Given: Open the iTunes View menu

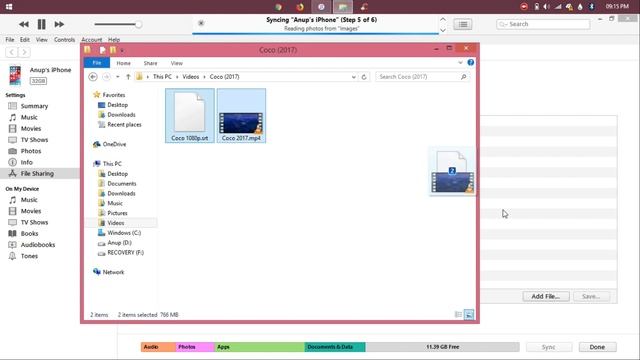Looking at the screenshot, I should point(42,40).
